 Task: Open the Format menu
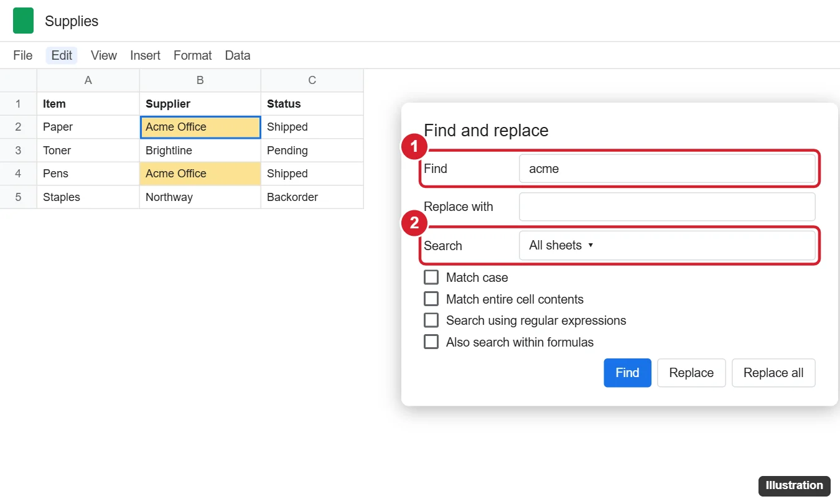[x=193, y=55]
